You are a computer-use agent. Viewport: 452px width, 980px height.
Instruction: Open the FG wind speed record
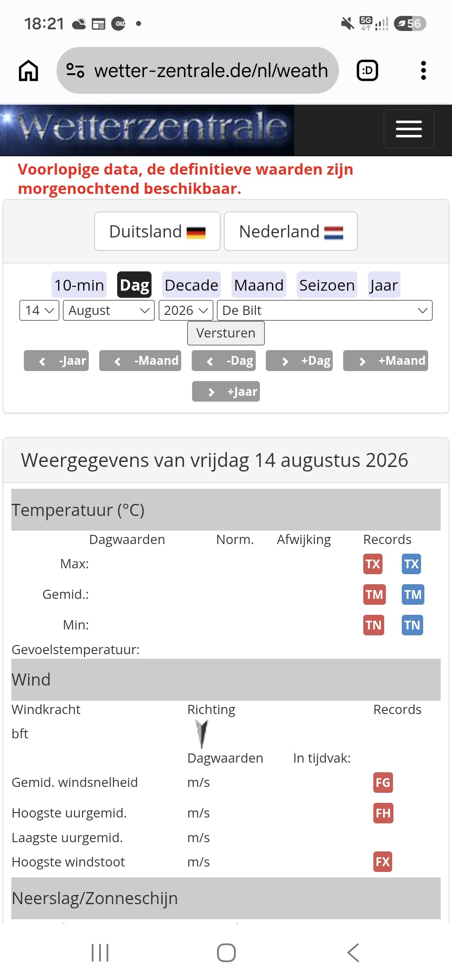coord(383,782)
